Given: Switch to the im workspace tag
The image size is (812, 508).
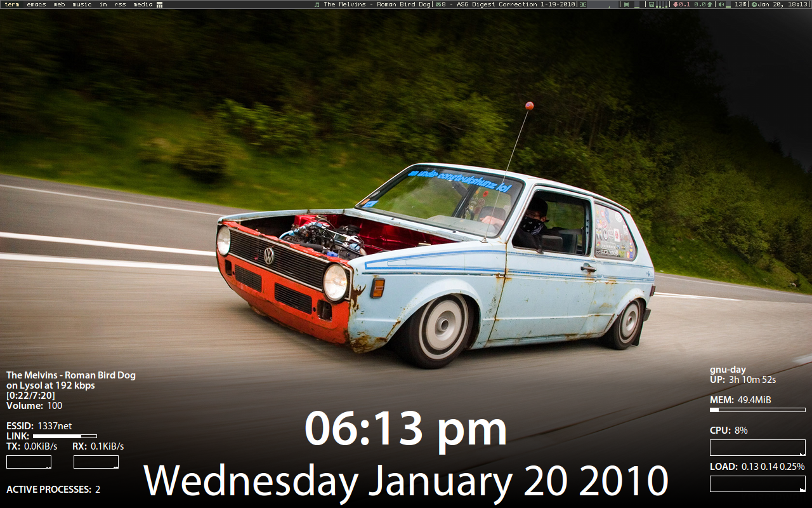Looking at the screenshot, I should pyautogui.click(x=103, y=4).
